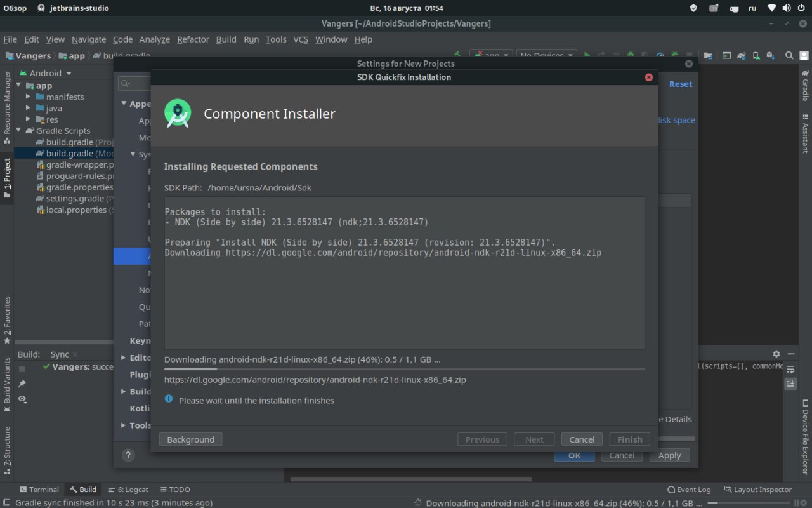The image size is (812, 508).
Task: Switch to Logcat tool window tab
Action: pyautogui.click(x=128, y=490)
